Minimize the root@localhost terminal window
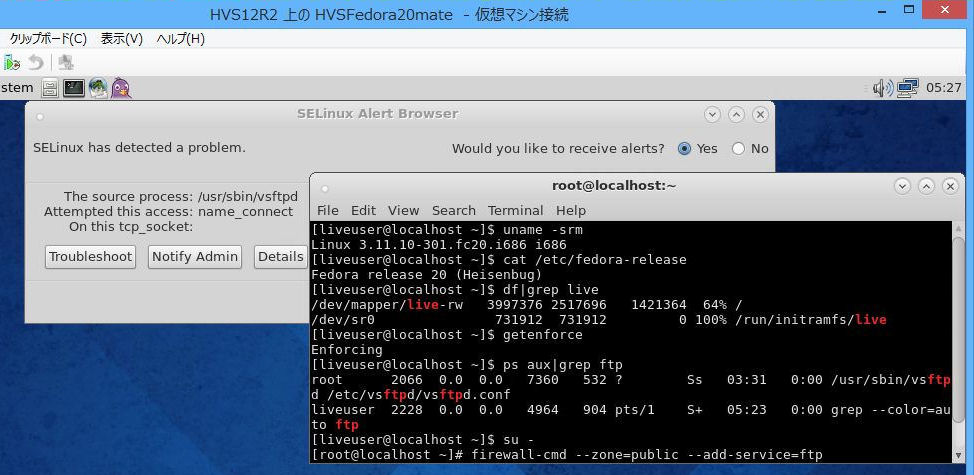 click(903, 186)
